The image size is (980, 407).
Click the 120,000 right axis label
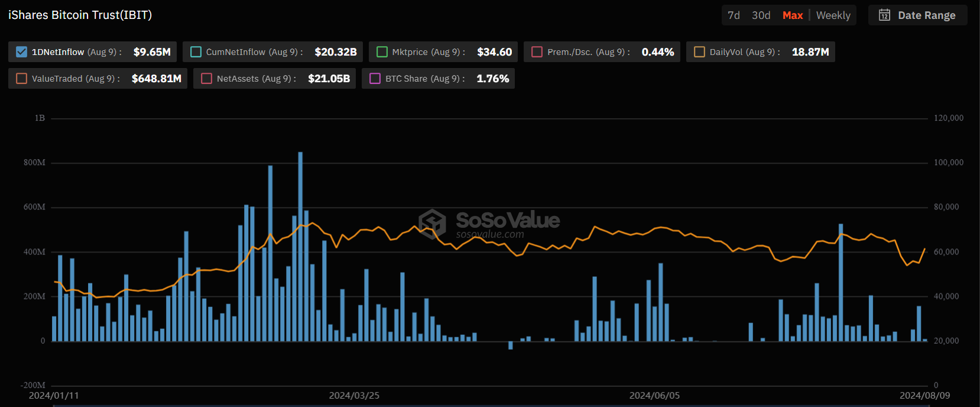[x=949, y=118]
